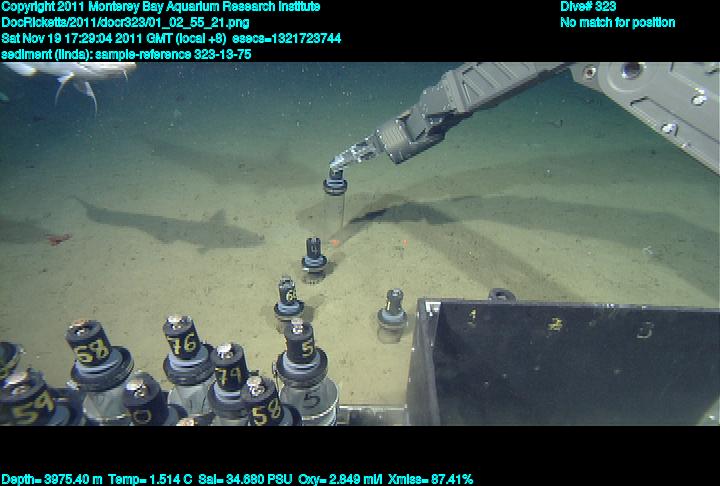
Task: Click the 'Dive# 323' label
Action: pyautogui.click(x=586, y=7)
